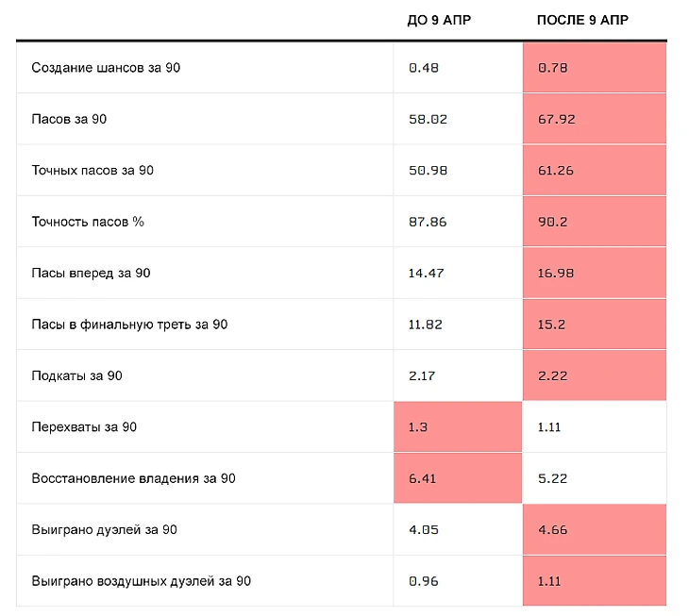Image resolution: width=689 pixels, height=616 pixels.
Task: Click the "Выиграно дуэлей за 90" label
Action: click(x=104, y=529)
